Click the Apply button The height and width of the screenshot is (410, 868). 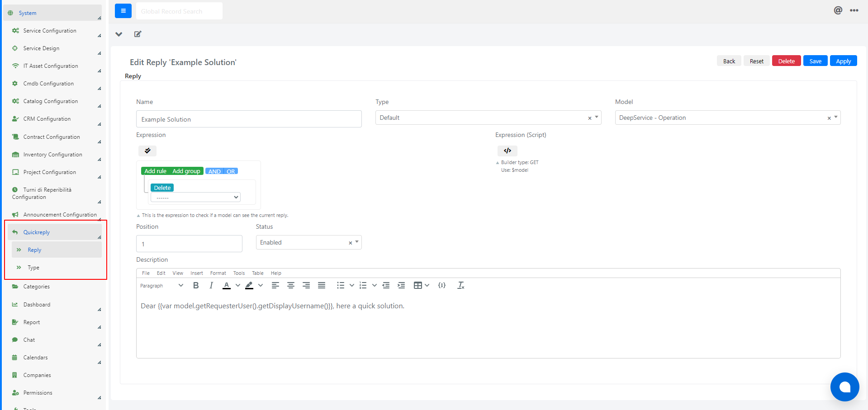coord(844,61)
